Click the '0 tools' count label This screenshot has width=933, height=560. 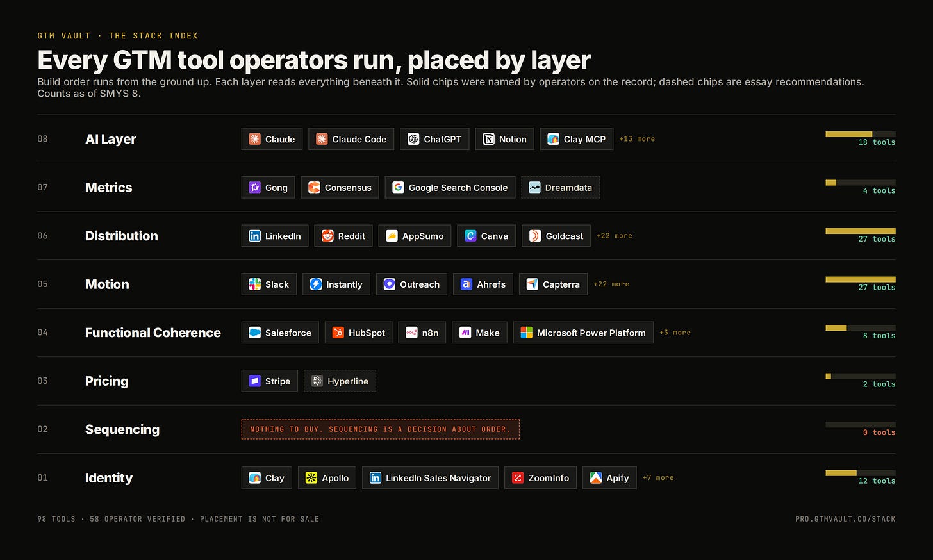879,432
